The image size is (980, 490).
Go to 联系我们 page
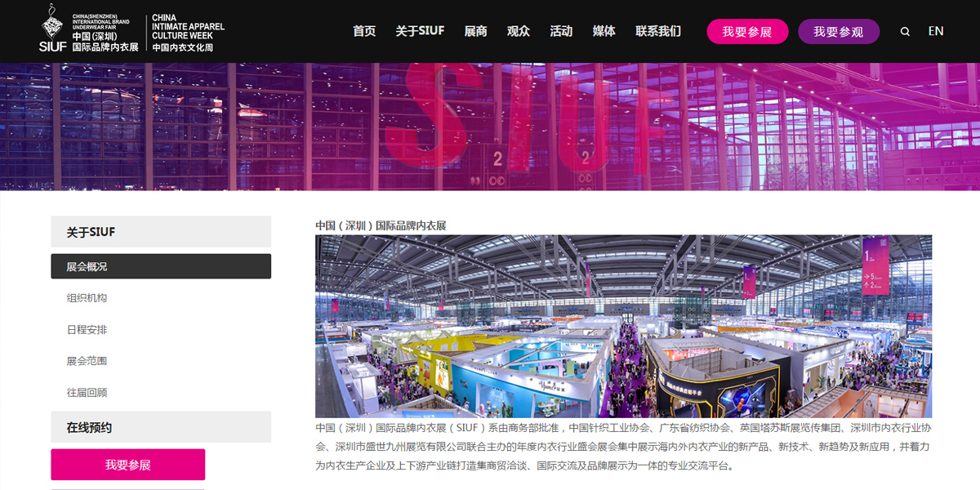point(658,31)
